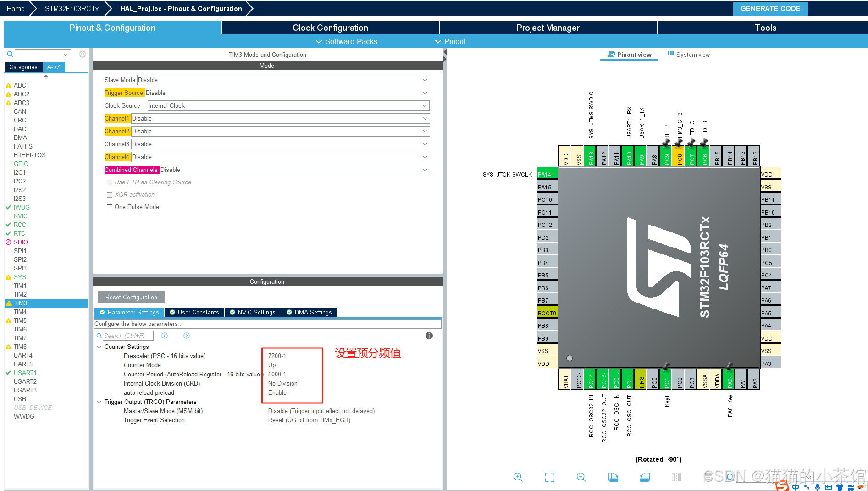Open Channel1 dropdown
Image resolution: width=868 pixels, height=491 pixels.
click(281, 118)
